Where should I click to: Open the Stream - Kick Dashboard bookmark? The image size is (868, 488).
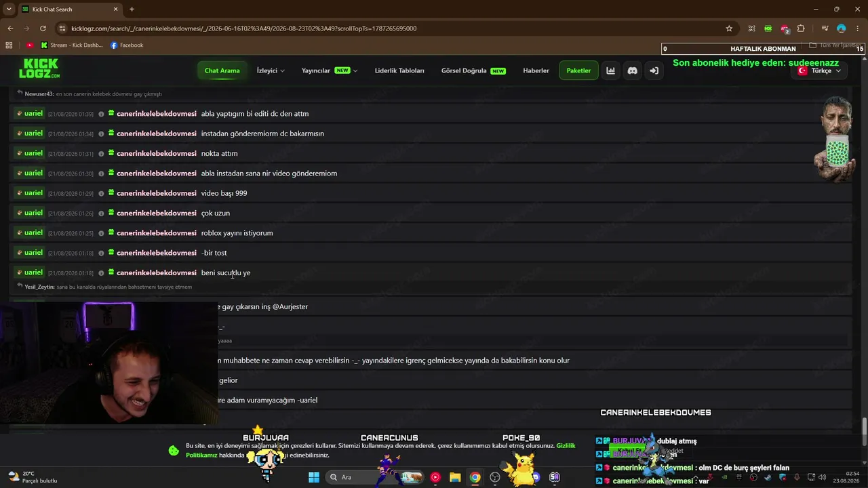[72, 45]
